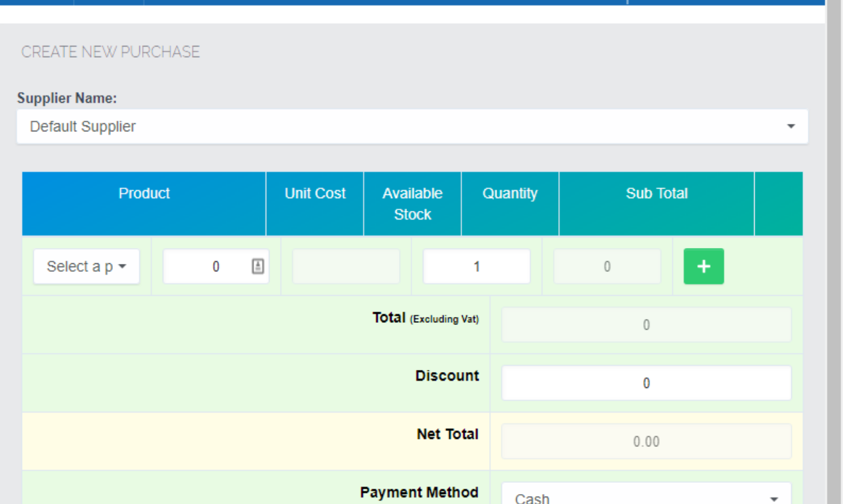The height and width of the screenshot is (504, 843).
Task: Open the Payment Method dropdown showing Cash
Action: click(x=646, y=495)
